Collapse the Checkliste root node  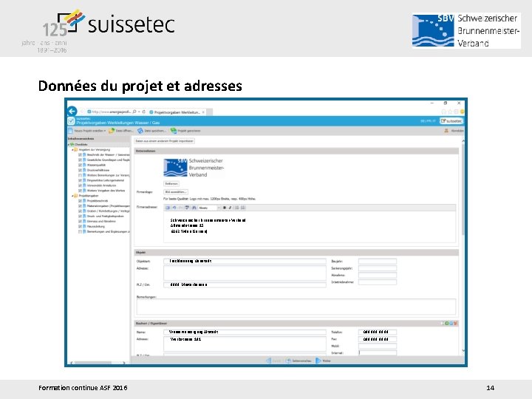click(x=69, y=145)
